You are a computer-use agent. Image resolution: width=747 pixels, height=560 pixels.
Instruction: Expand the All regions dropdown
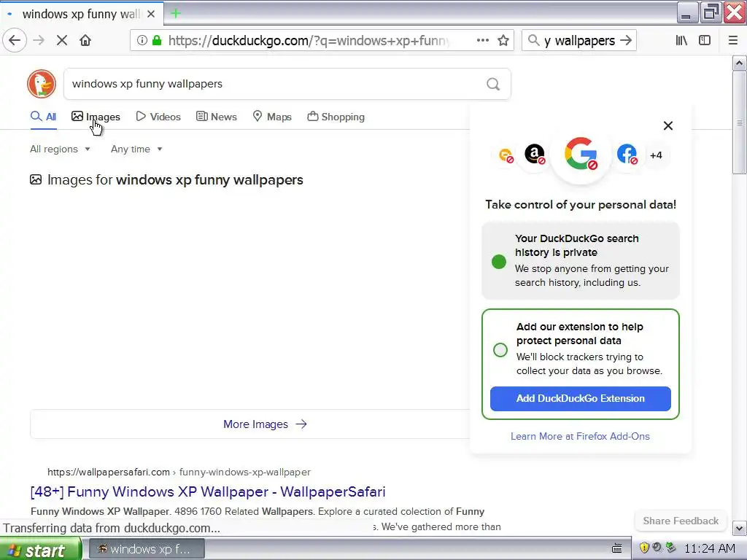(x=60, y=149)
